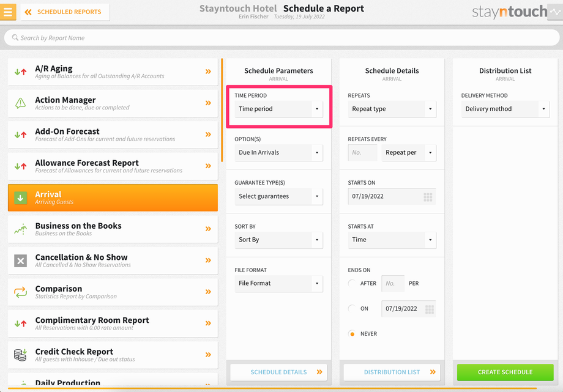Click the Distribution List button
563x392 pixels.
[392, 372]
